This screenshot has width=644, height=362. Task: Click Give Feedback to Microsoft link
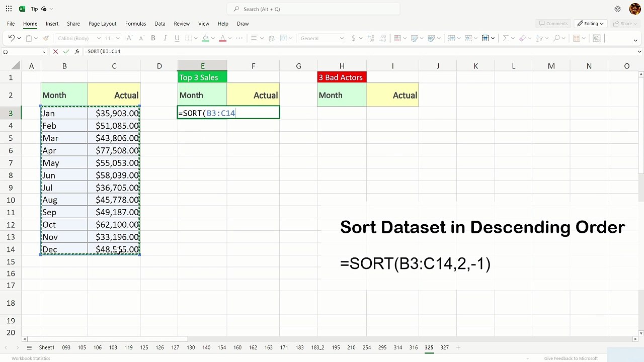coord(571,358)
